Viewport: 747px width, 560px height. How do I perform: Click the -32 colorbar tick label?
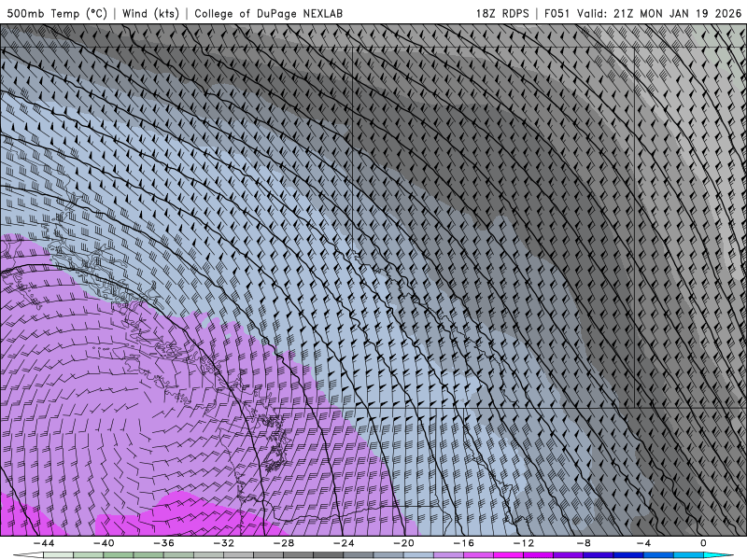pyautogui.click(x=223, y=543)
